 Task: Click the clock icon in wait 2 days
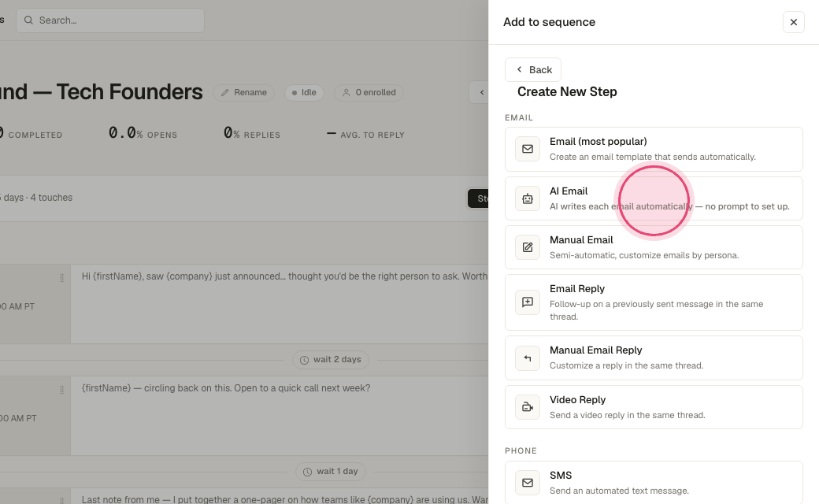(304, 360)
